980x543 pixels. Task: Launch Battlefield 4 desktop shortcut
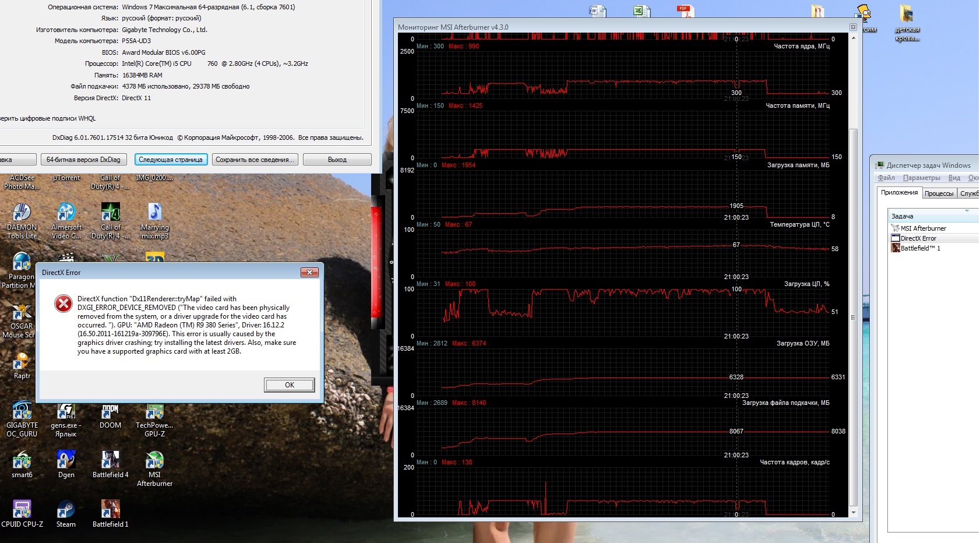pos(110,465)
